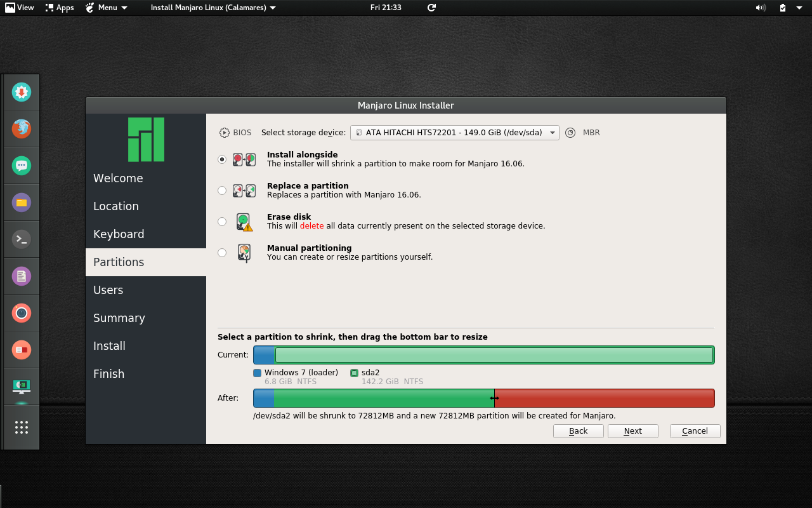
Task: Click the battery indicator in top bar
Action: [783, 8]
